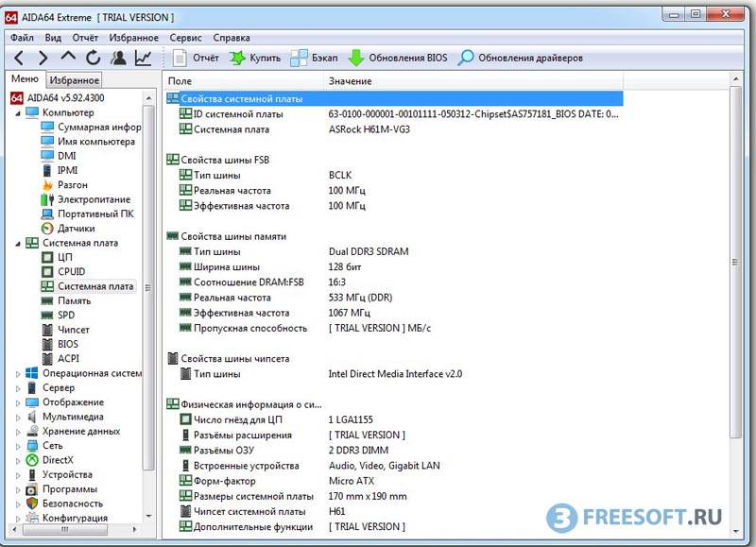Select the Dual DDR3 SDRAM value
The height and width of the screenshot is (547, 756).
click(369, 251)
